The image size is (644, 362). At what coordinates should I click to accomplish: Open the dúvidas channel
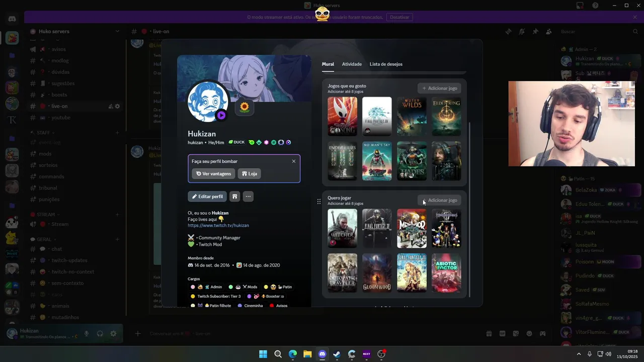pos(74,72)
